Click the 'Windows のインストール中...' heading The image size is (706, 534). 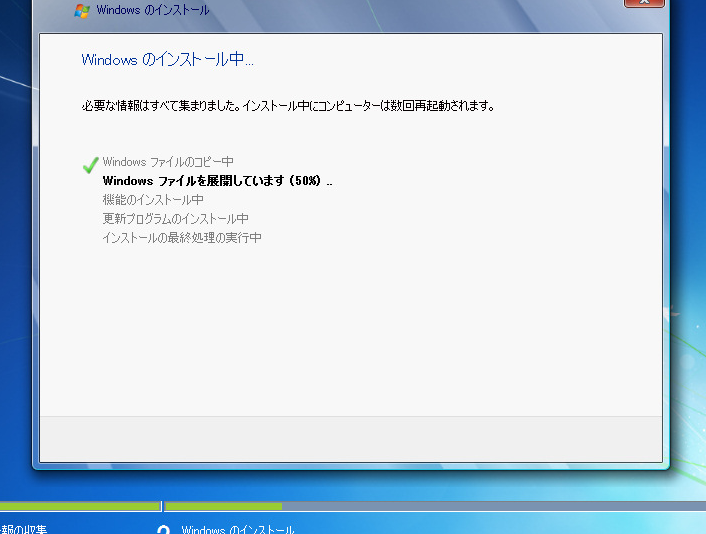tap(167, 59)
